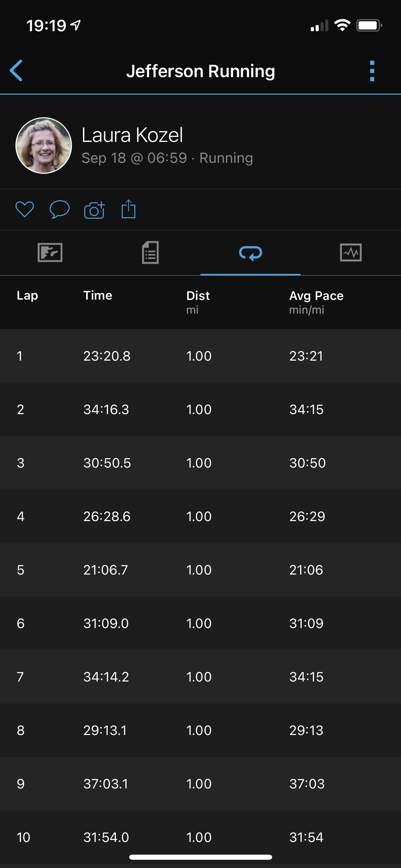Share the activity using the share icon

[129, 209]
